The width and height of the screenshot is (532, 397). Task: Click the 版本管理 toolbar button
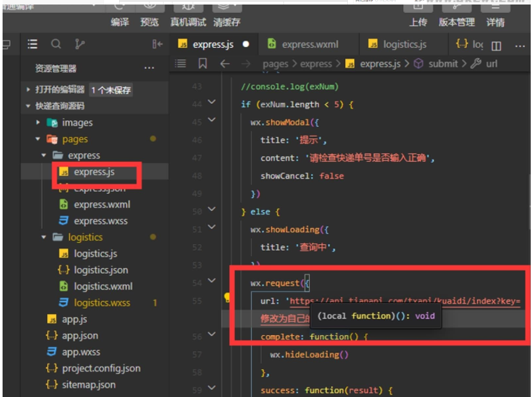tap(457, 23)
